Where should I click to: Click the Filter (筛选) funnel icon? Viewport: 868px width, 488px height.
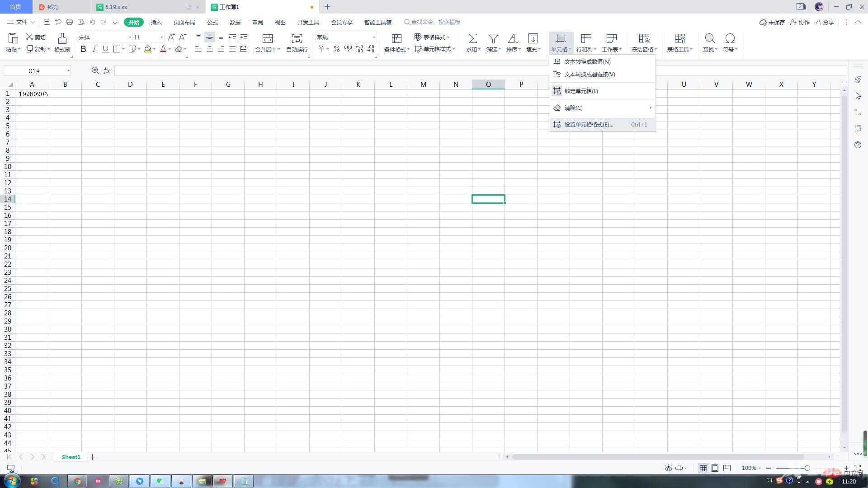493,39
